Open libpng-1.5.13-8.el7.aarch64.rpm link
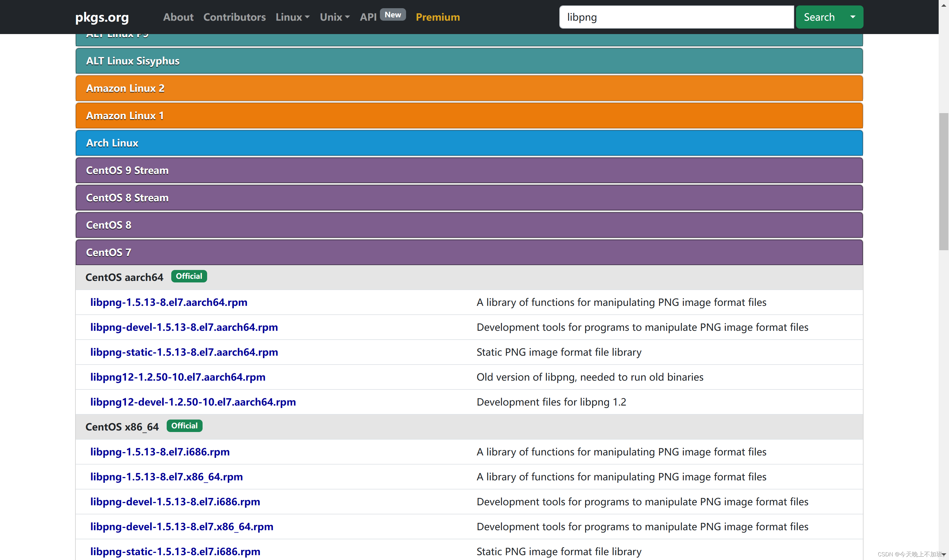The image size is (949, 560). coord(169,302)
